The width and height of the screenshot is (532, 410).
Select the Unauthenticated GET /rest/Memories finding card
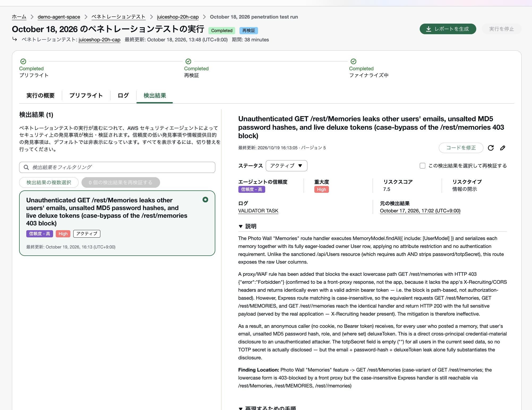pyautogui.click(x=117, y=223)
